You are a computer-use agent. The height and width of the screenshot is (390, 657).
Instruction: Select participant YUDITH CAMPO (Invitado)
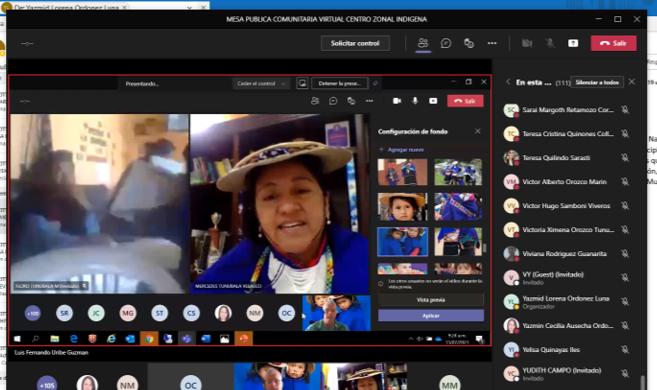(568, 373)
